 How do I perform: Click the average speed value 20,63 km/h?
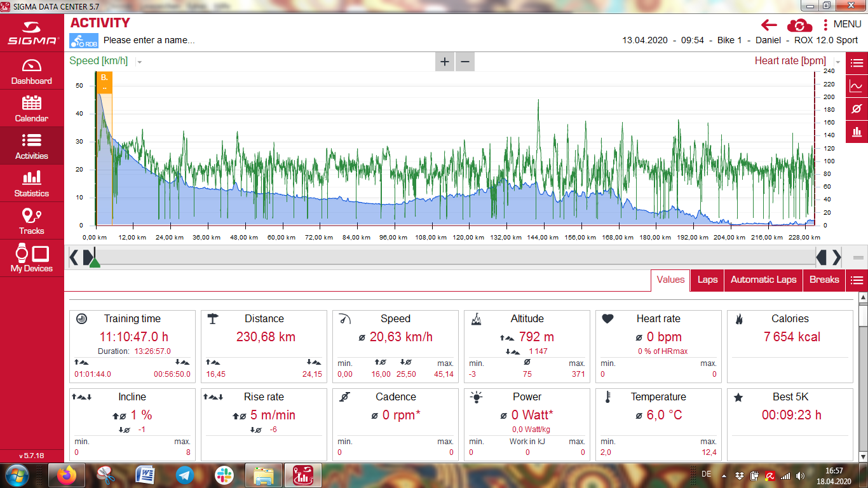402,337
